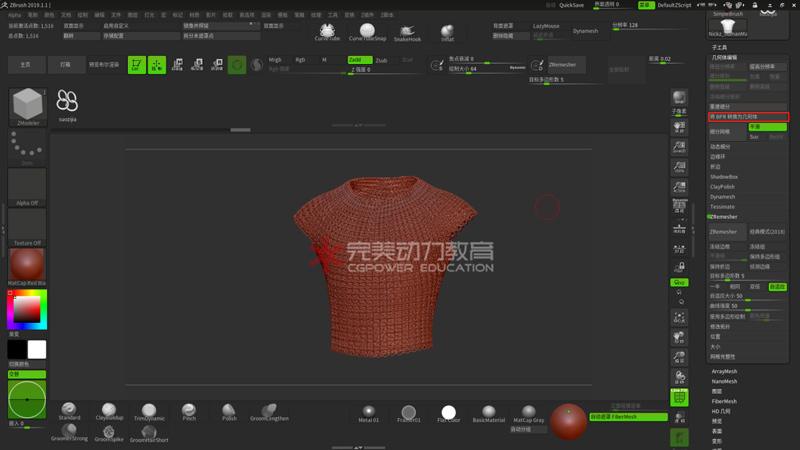Expand the Dynamesh section
Image resolution: width=800 pixels, height=450 pixels.
(x=722, y=197)
